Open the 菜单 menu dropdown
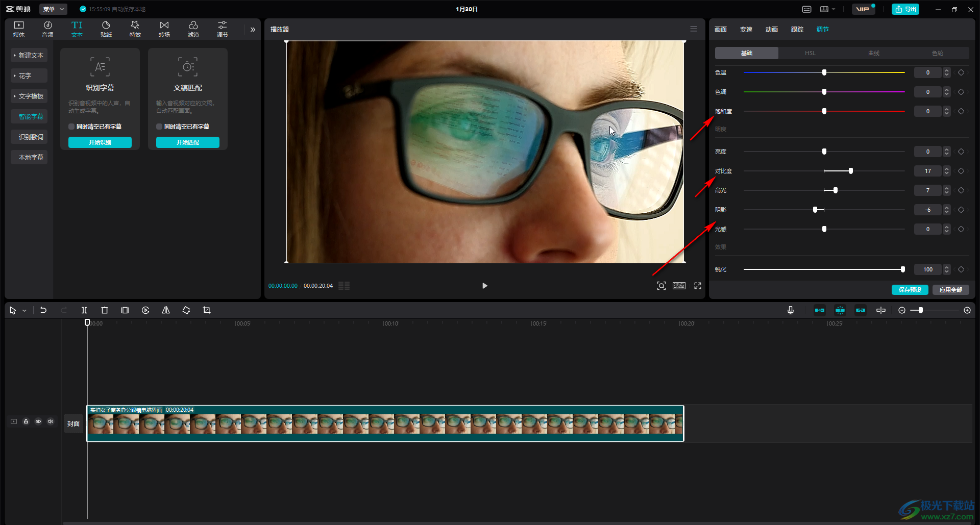Image resolution: width=980 pixels, height=525 pixels. click(x=53, y=9)
